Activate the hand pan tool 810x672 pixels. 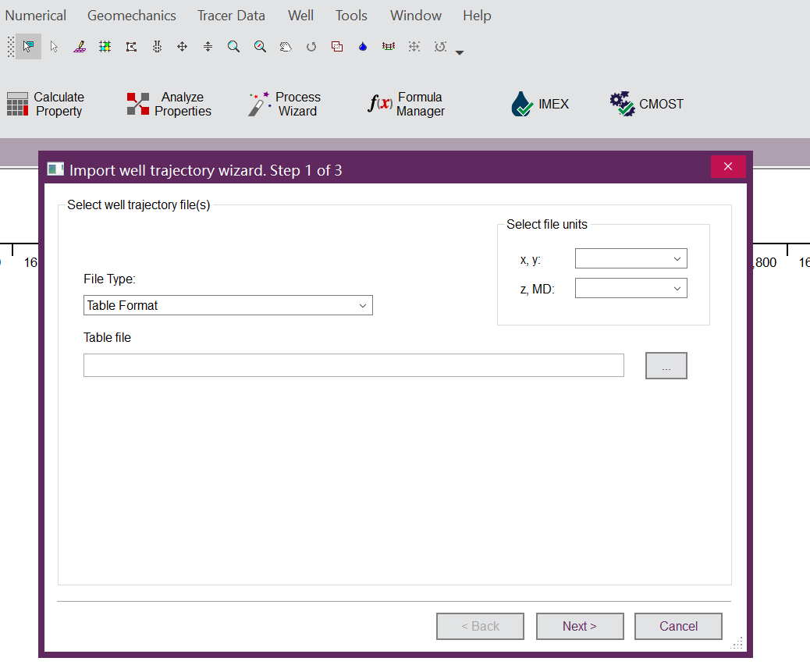coord(286,47)
